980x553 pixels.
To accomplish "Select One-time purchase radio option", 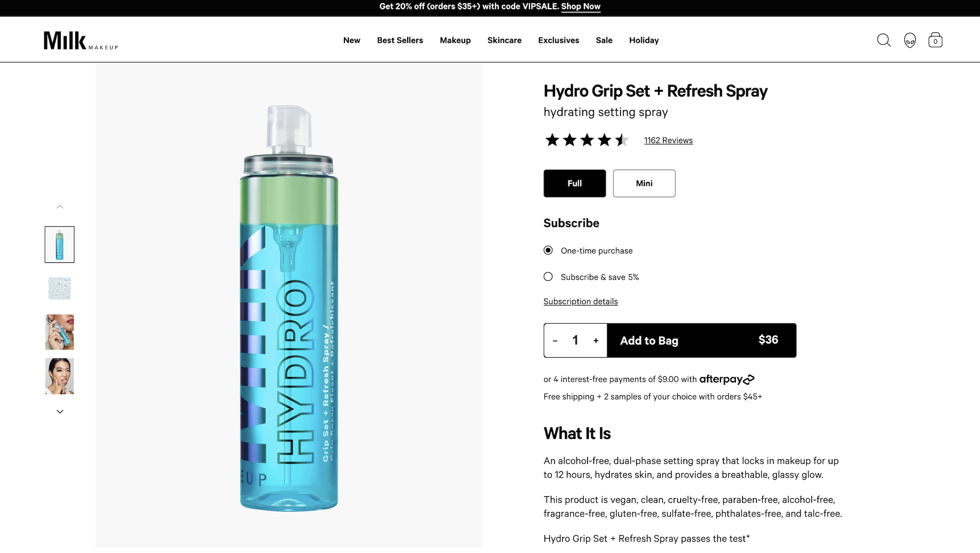I will tap(548, 250).
